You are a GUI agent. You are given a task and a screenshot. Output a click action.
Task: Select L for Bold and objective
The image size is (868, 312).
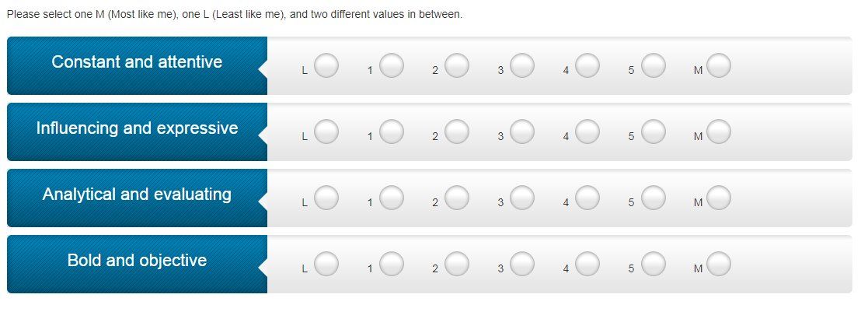[x=326, y=265]
